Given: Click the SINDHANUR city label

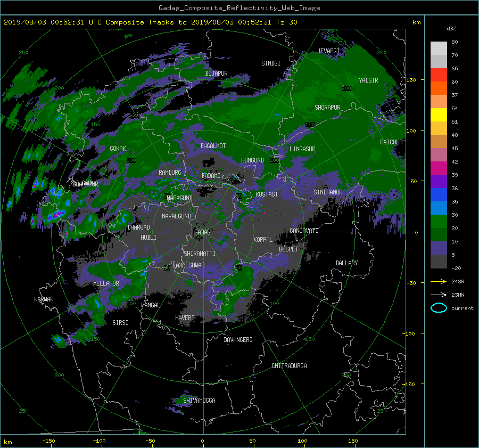Looking at the screenshot, I should click(328, 192).
